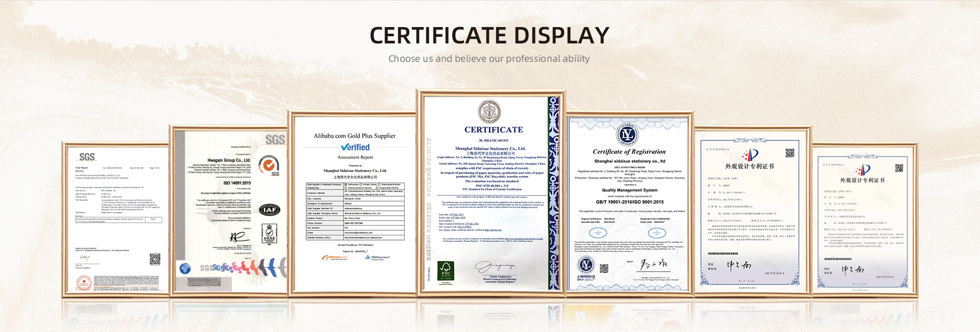Click 'GB/T 19001-2016/ISO 9001:2015' text
Image resolution: width=980 pixels, height=332 pixels.
click(x=629, y=202)
